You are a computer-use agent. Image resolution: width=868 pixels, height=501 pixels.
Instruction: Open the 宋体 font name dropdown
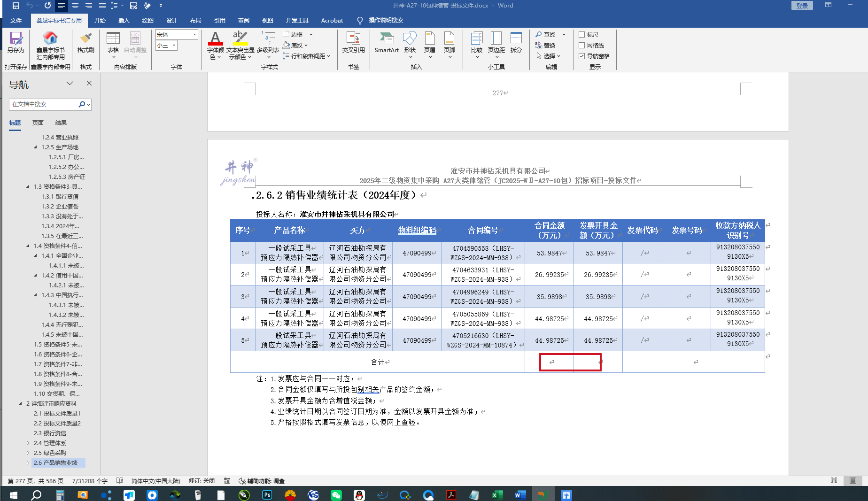point(194,35)
